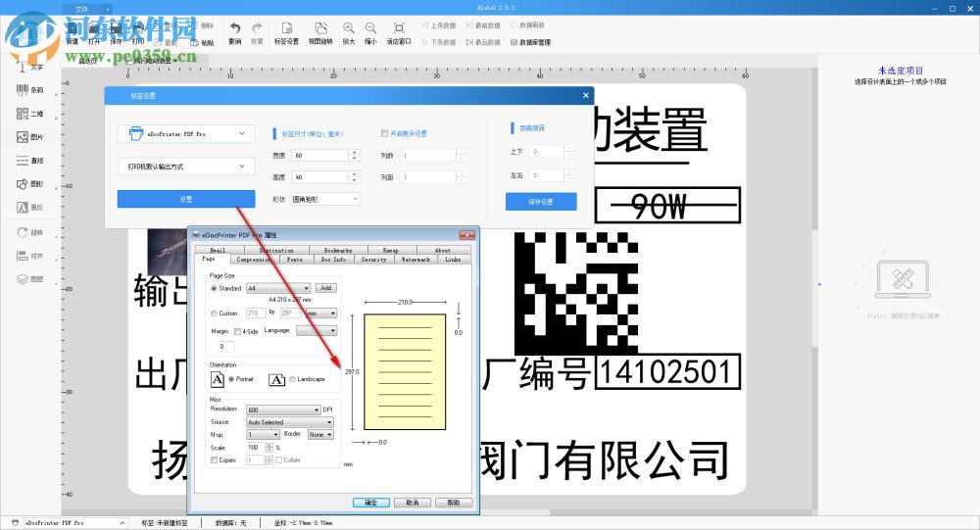Click the width (宽度) stepper arrows
Viewport: 980px width, 530px height.
tap(355, 155)
